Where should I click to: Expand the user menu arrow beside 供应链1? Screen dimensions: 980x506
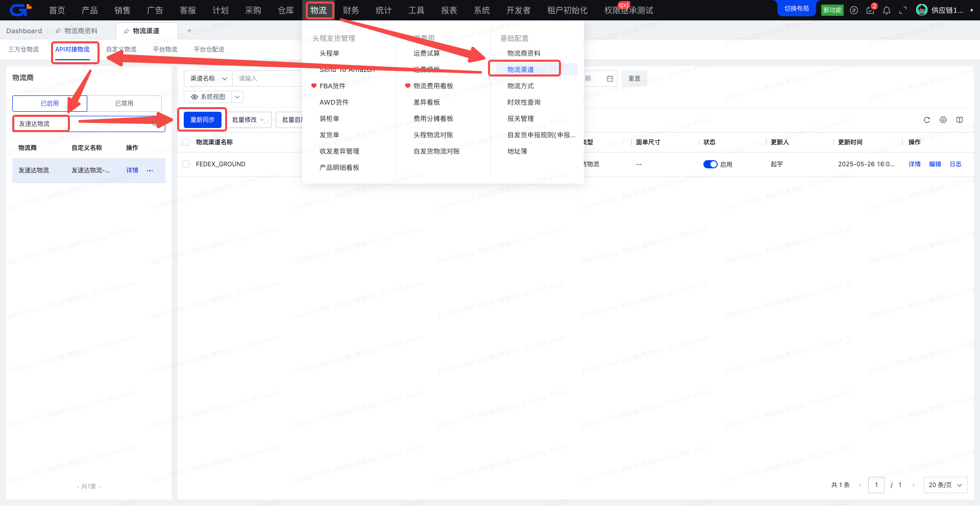972,10
